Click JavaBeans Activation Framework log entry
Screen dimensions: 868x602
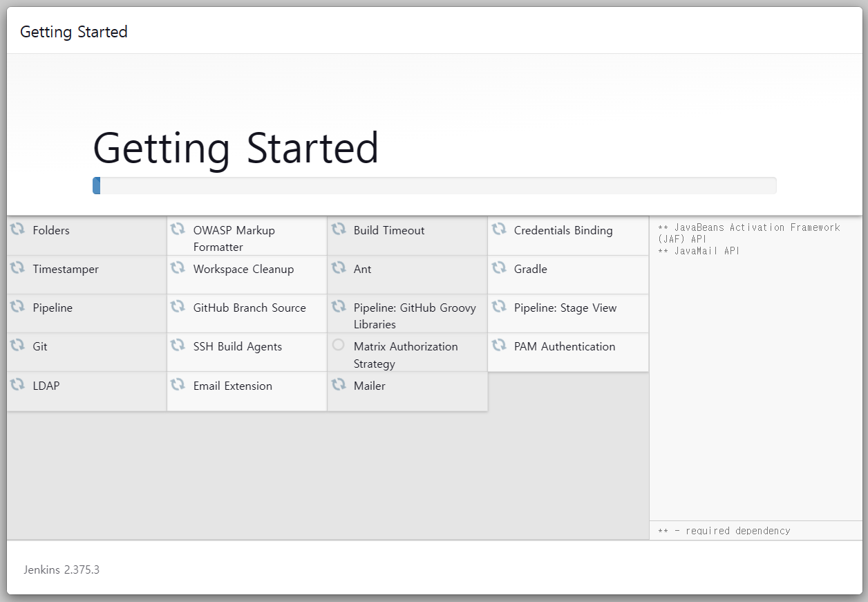pos(749,233)
